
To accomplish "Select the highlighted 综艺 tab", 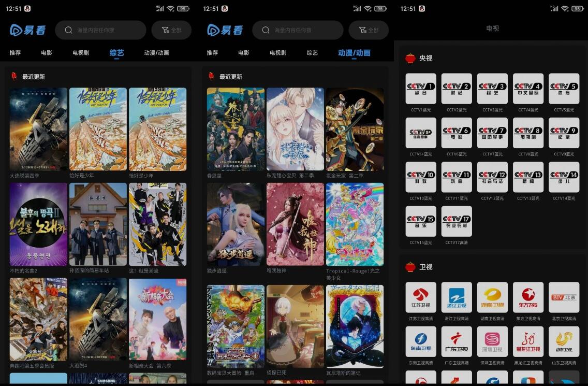I will (x=116, y=53).
